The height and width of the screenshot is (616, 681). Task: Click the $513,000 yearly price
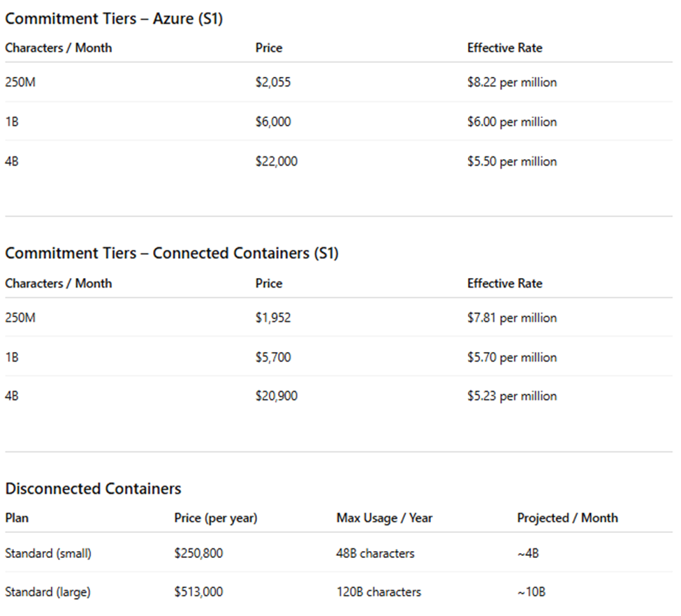tap(198, 592)
